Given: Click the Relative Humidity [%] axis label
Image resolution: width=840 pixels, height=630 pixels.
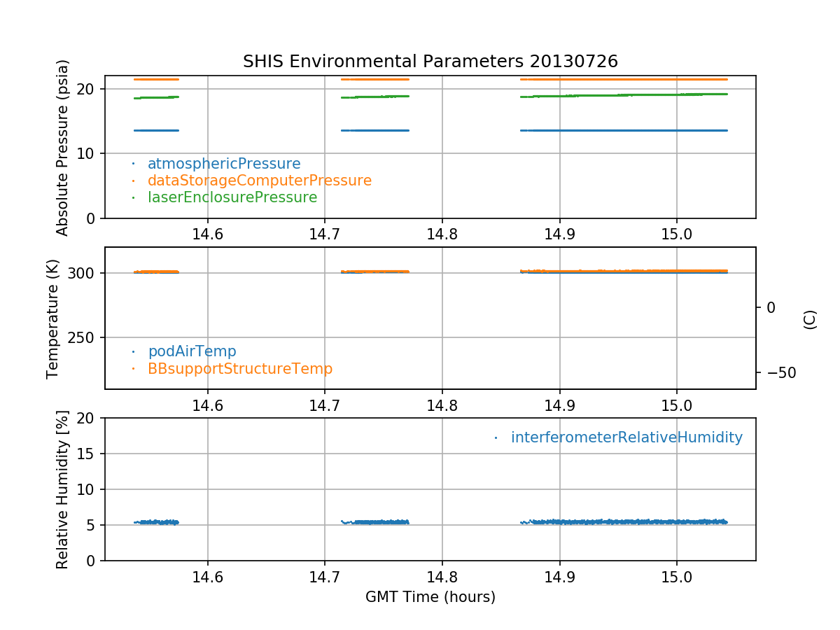Looking at the screenshot, I should click(63, 489).
